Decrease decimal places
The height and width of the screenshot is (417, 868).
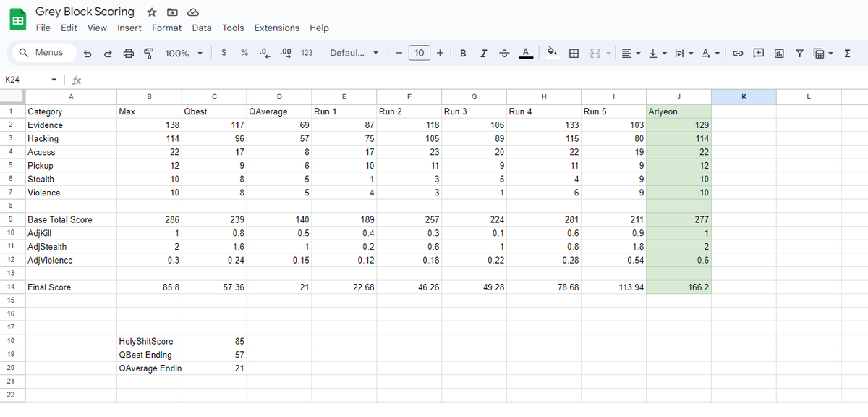pyautogui.click(x=265, y=53)
